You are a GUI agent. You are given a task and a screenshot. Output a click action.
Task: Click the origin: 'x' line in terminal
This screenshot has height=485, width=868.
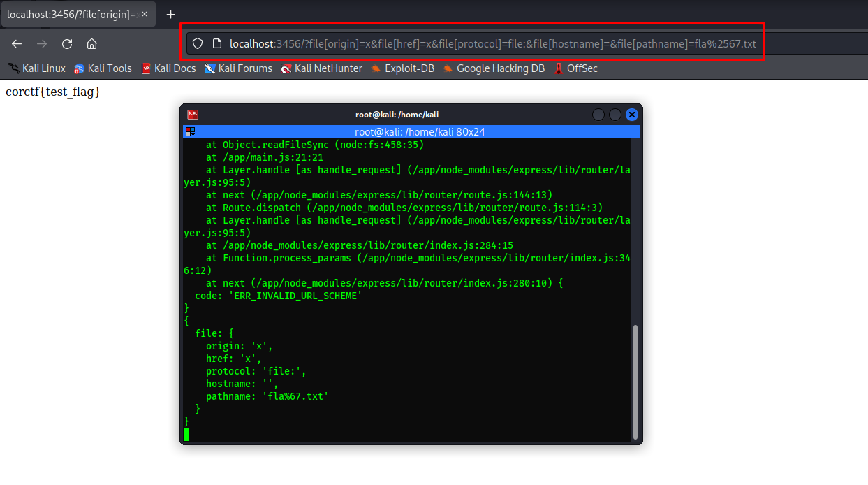tap(240, 346)
